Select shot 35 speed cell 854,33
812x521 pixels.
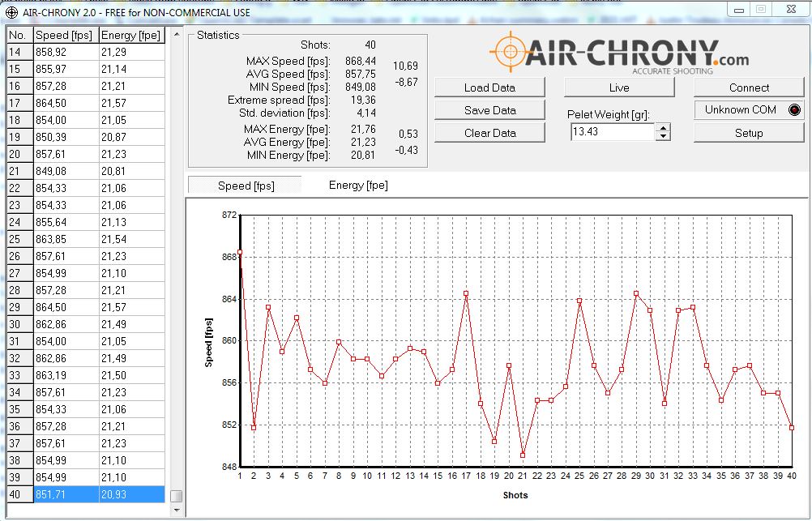[x=66, y=409]
